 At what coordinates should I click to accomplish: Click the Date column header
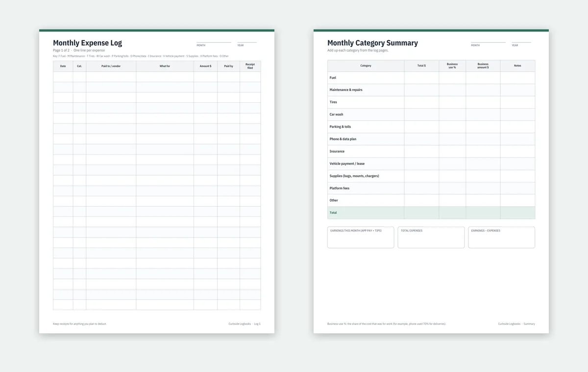(x=63, y=66)
